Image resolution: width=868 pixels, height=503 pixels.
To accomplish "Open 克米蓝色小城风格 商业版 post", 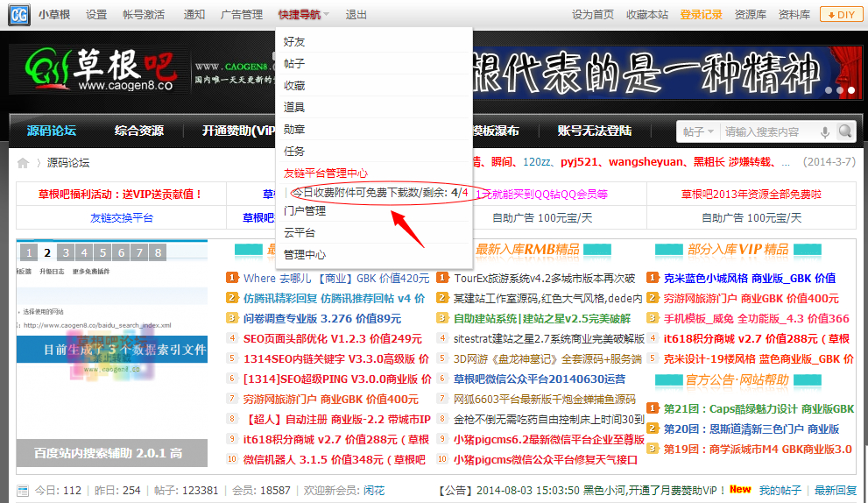I will [x=750, y=278].
